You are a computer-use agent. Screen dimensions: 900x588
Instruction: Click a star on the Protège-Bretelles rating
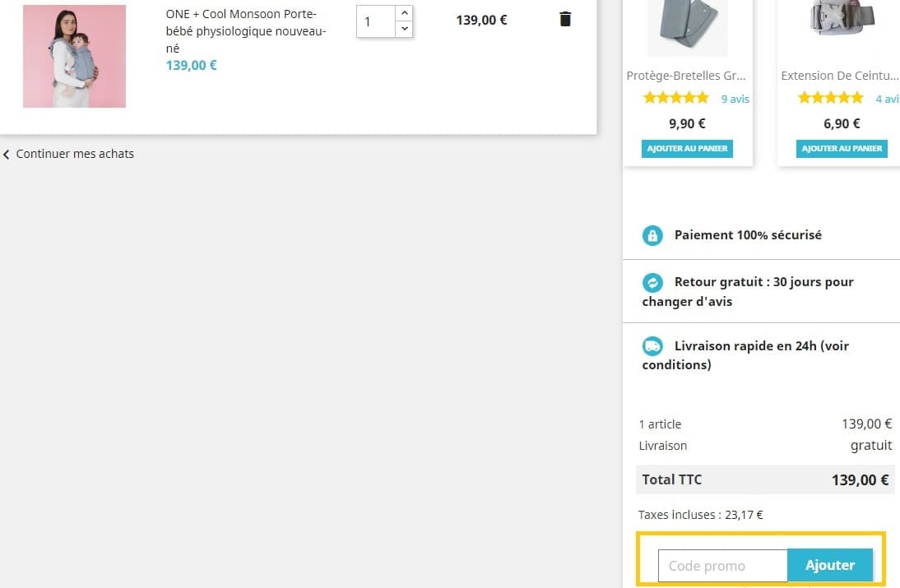coord(675,97)
